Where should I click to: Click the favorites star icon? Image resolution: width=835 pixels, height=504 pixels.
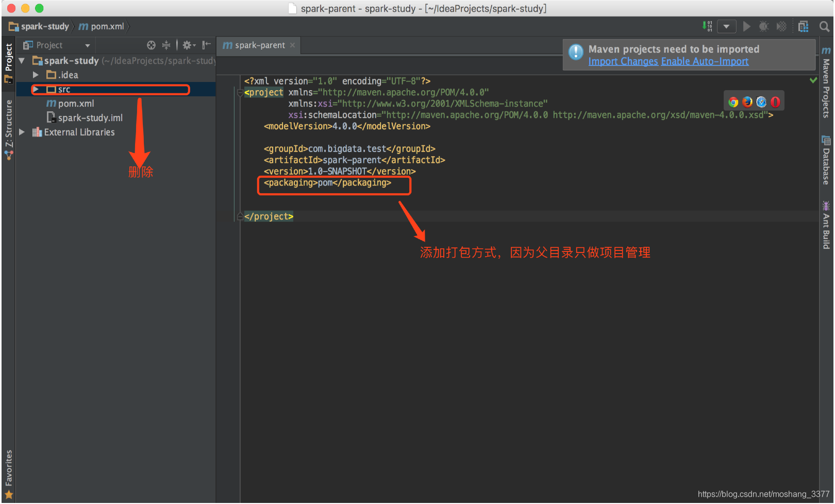pyautogui.click(x=9, y=495)
